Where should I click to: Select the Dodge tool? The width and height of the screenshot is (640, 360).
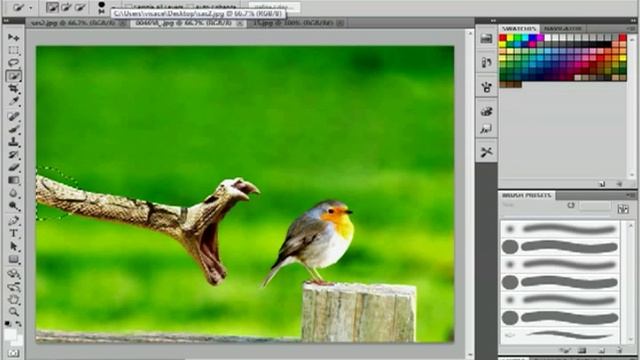coord(13,205)
